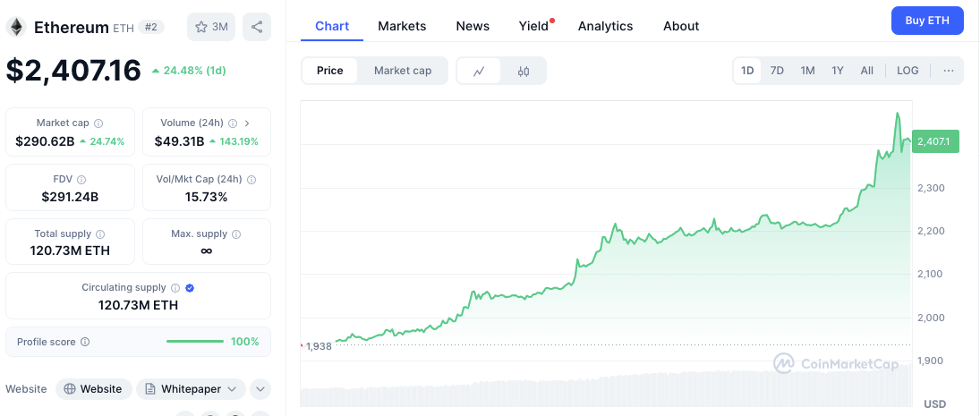Click the share icon next to Ethereum
Image resolution: width=980 pixels, height=416 pixels.
tap(257, 27)
